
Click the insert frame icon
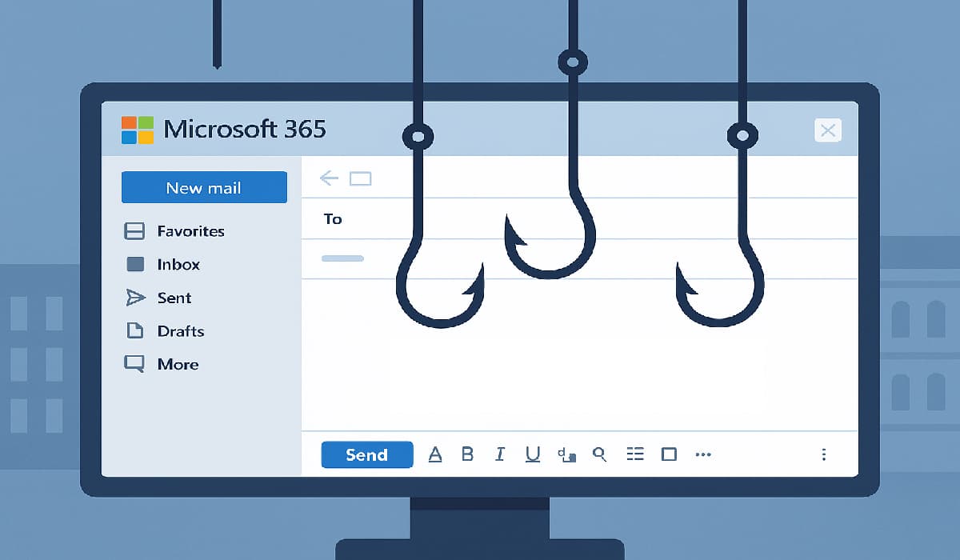[670, 454]
